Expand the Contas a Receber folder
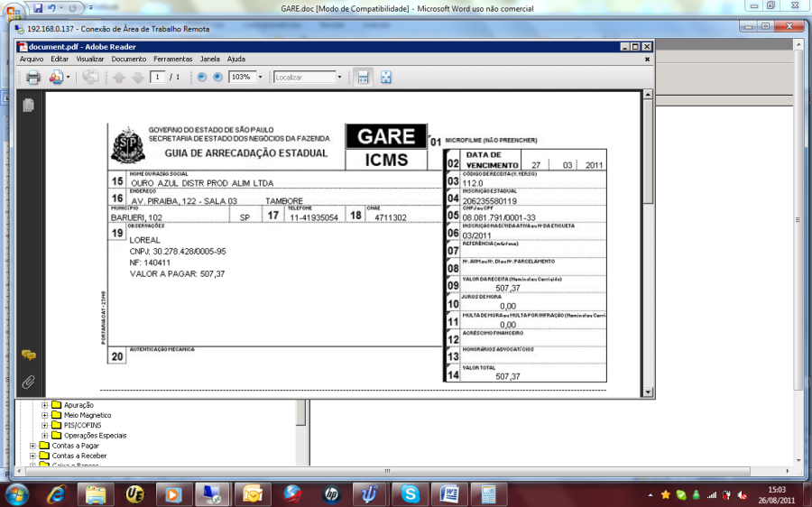The height and width of the screenshot is (507, 812). tap(33, 456)
